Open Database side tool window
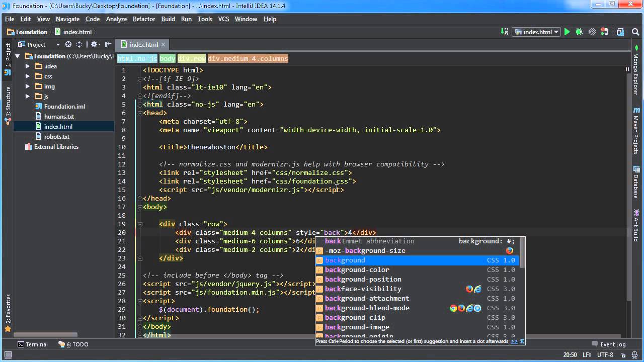This screenshot has height=362, width=644. point(636,182)
